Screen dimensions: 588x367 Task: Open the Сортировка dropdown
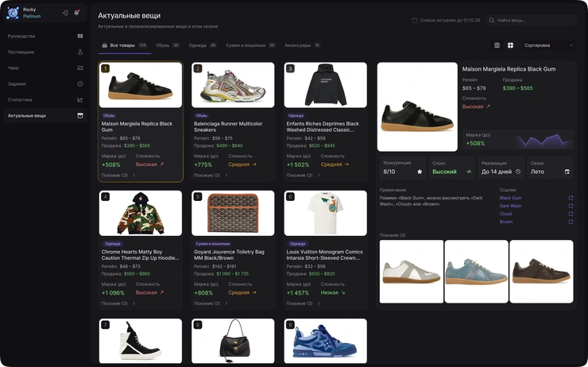click(x=548, y=45)
